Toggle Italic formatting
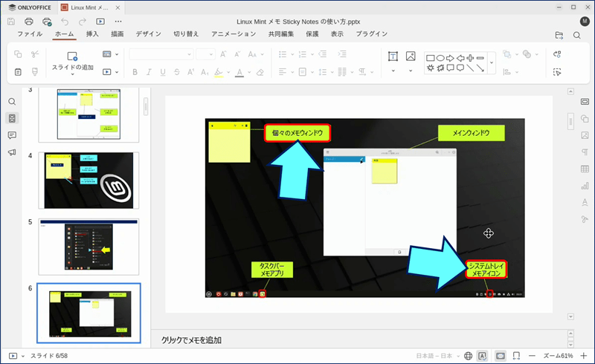 coord(149,72)
